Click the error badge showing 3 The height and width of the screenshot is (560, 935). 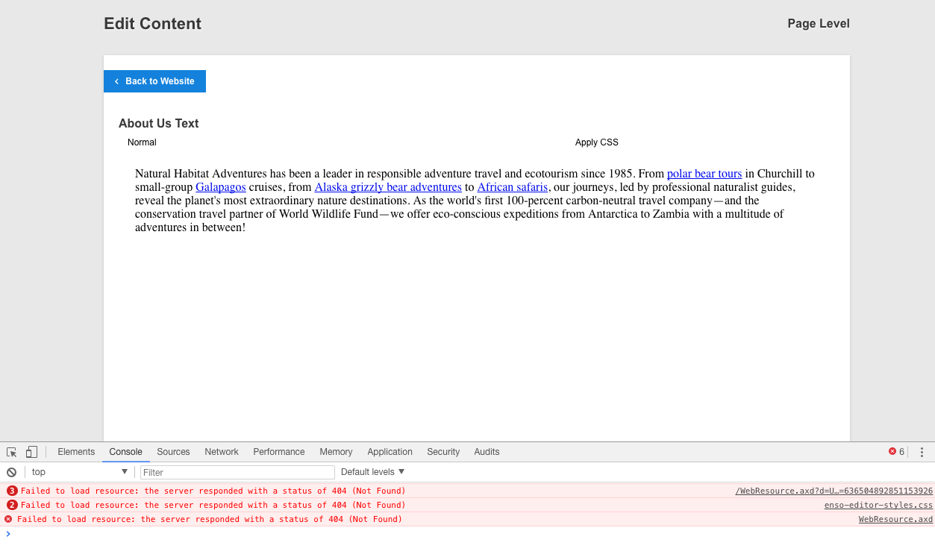12,491
